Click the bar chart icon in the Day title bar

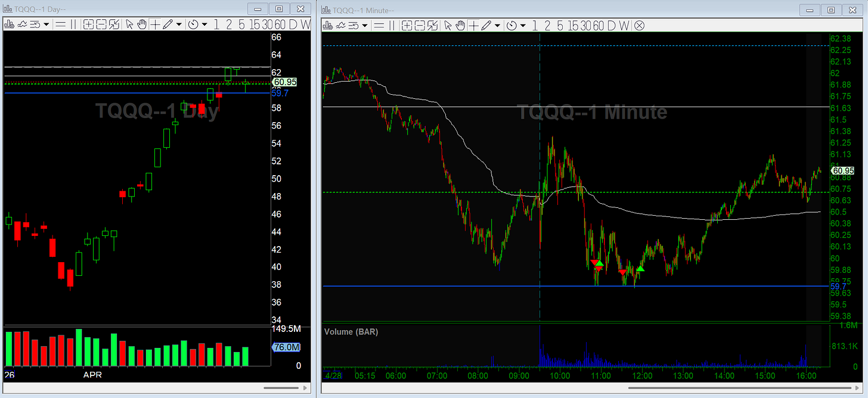pyautogui.click(x=9, y=10)
